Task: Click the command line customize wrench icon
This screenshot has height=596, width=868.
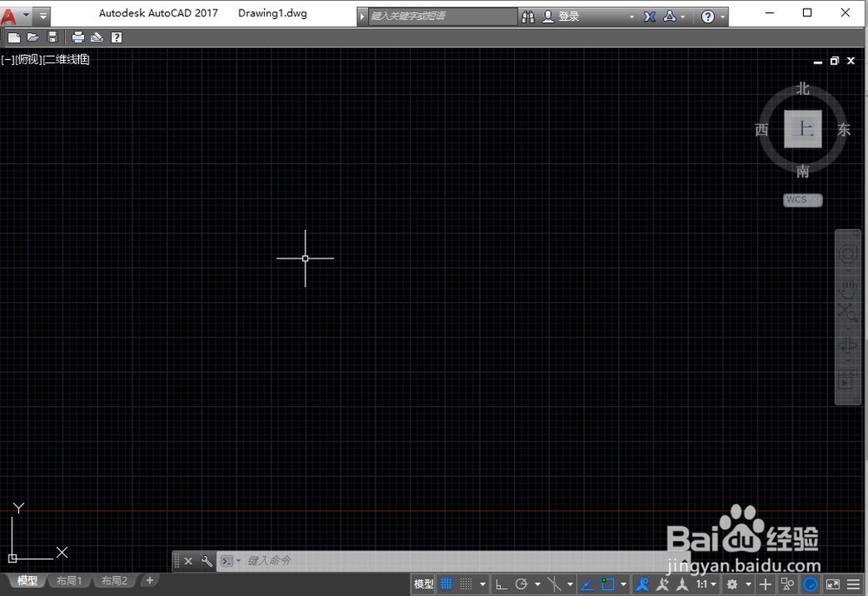Action: [x=207, y=561]
